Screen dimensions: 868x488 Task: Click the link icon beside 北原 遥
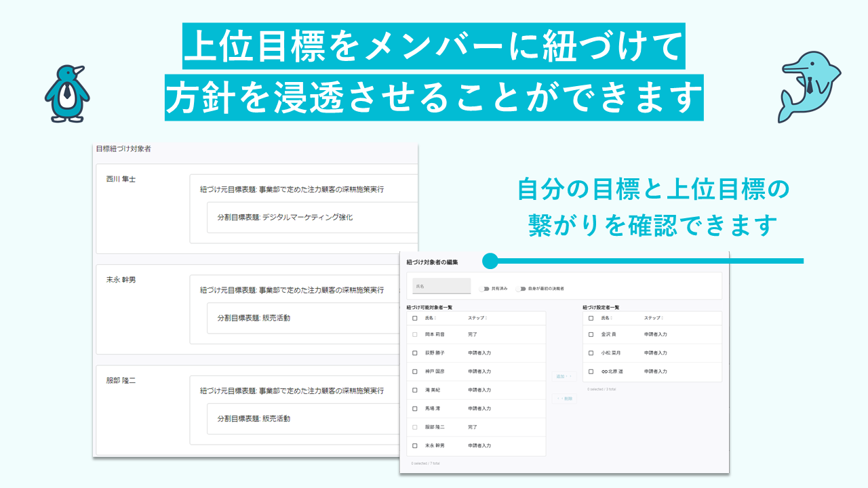[604, 371]
